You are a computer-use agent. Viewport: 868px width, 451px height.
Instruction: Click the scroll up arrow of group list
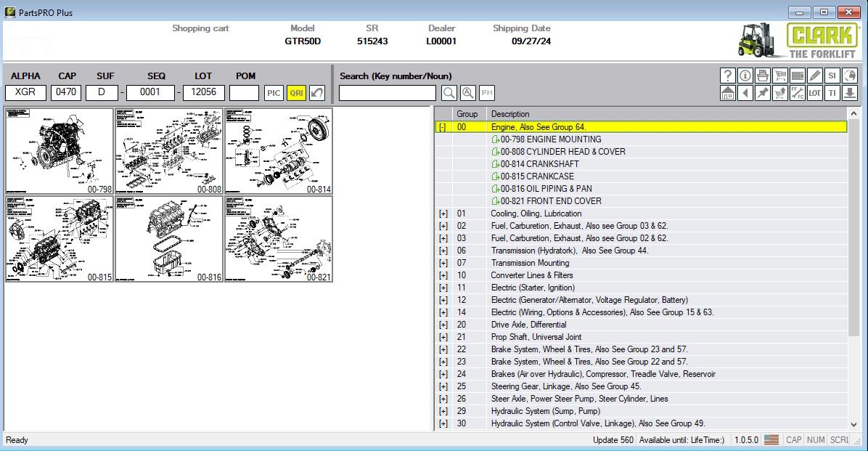coord(853,114)
